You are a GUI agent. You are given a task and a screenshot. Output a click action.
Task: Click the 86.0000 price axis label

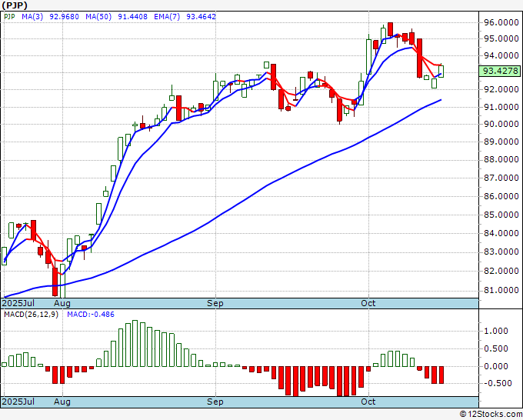[501, 196]
